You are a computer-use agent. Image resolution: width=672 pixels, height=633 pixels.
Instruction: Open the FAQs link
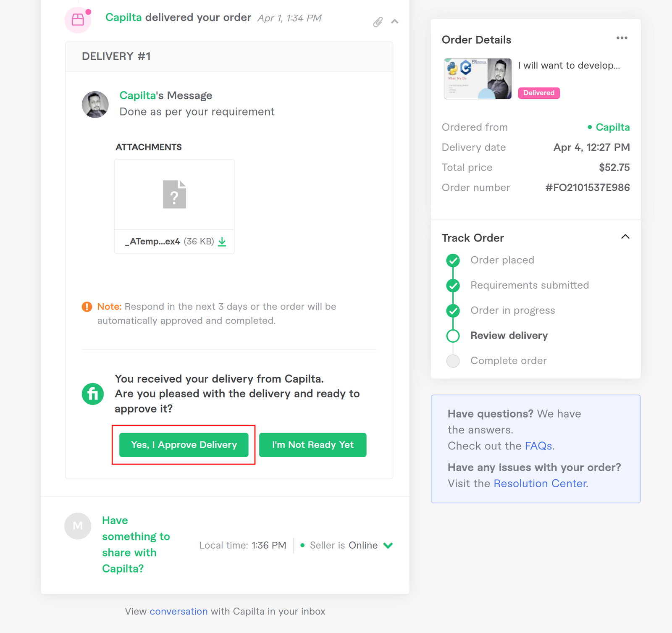pyautogui.click(x=538, y=446)
